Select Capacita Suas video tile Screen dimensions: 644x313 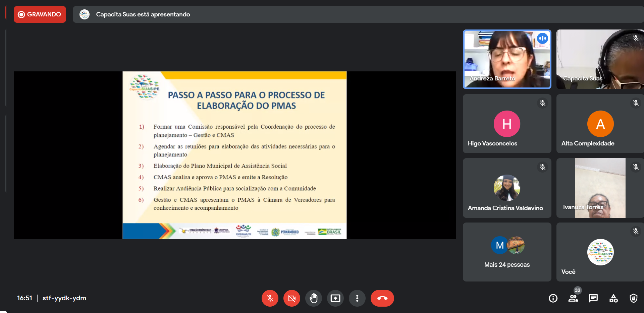600,59
